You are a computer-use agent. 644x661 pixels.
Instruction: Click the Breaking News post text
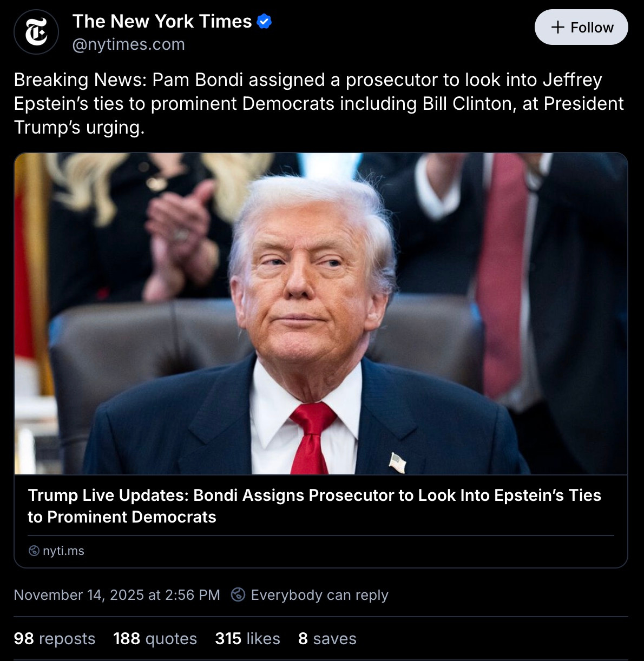[x=319, y=103]
